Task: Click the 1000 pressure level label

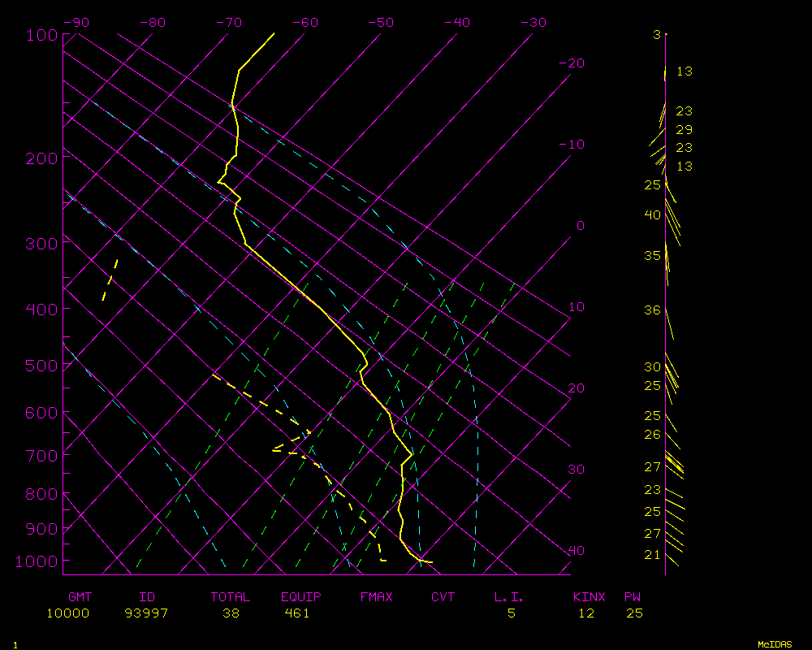Action: [x=38, y=561]
